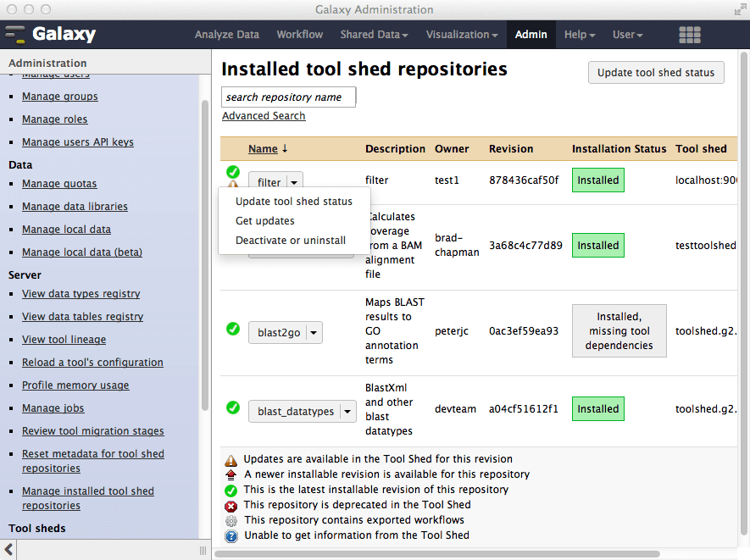Click the Name column sort arrow
Image resolution: width=750 pixels, height=560 pixels.
pyautogui.click(x=285, y=148)
